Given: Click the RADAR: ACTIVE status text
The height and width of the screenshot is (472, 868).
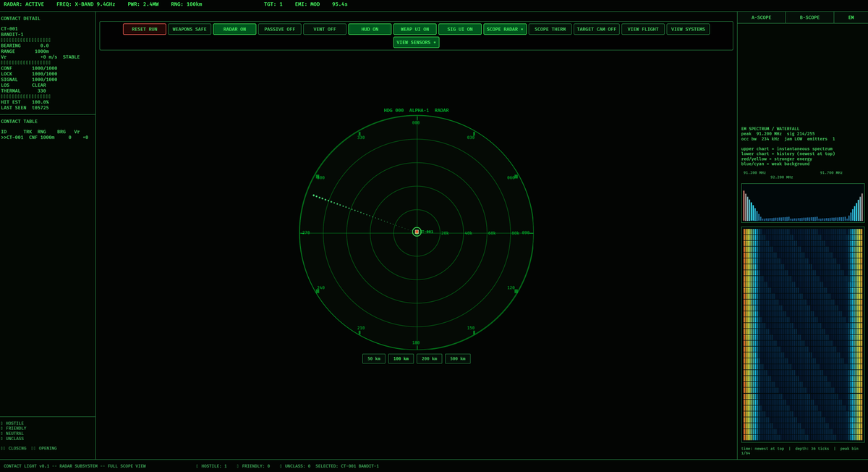Looking at the screenshot, I should [24, 4].
